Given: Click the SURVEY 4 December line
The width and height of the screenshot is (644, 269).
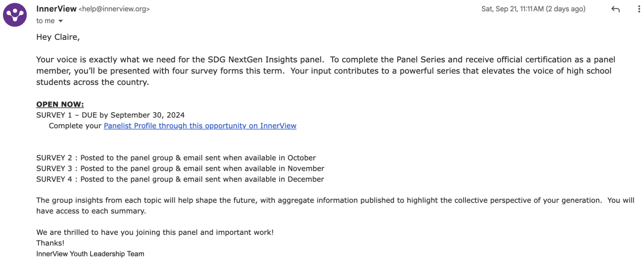Looking at the screenshot, I should pyautogui.click(x=180, y=179).
